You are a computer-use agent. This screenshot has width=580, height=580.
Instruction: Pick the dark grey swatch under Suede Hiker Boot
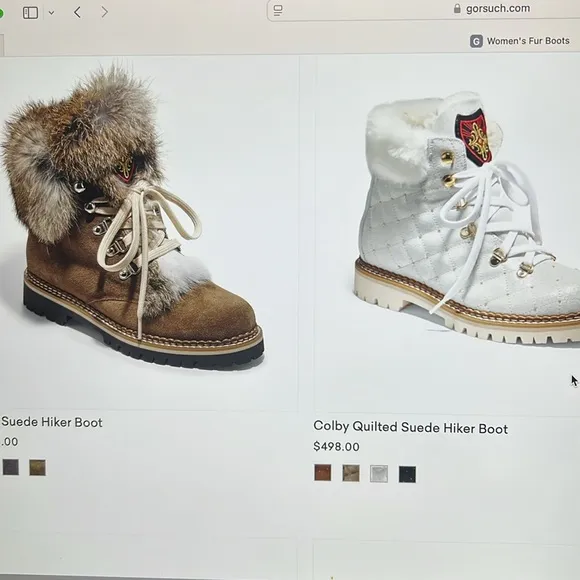[x=11, y=467]
